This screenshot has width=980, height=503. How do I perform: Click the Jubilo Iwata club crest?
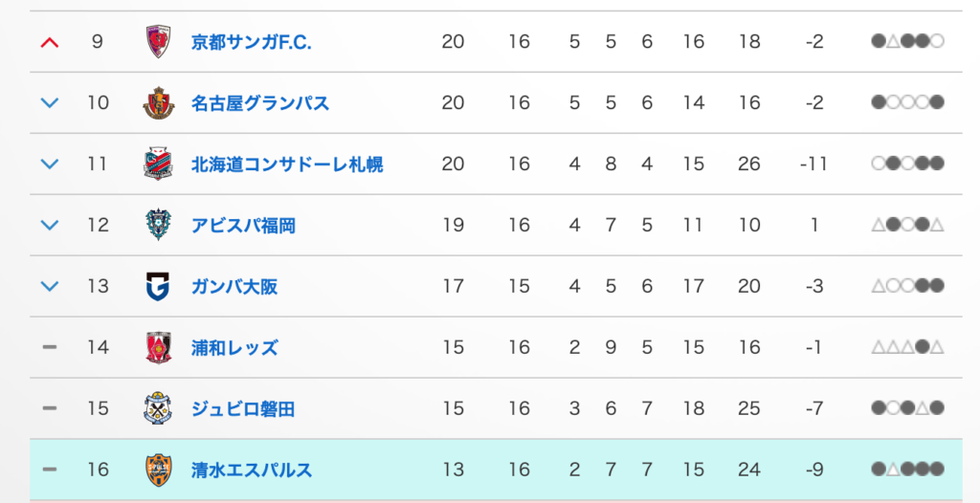coord(157,409)
